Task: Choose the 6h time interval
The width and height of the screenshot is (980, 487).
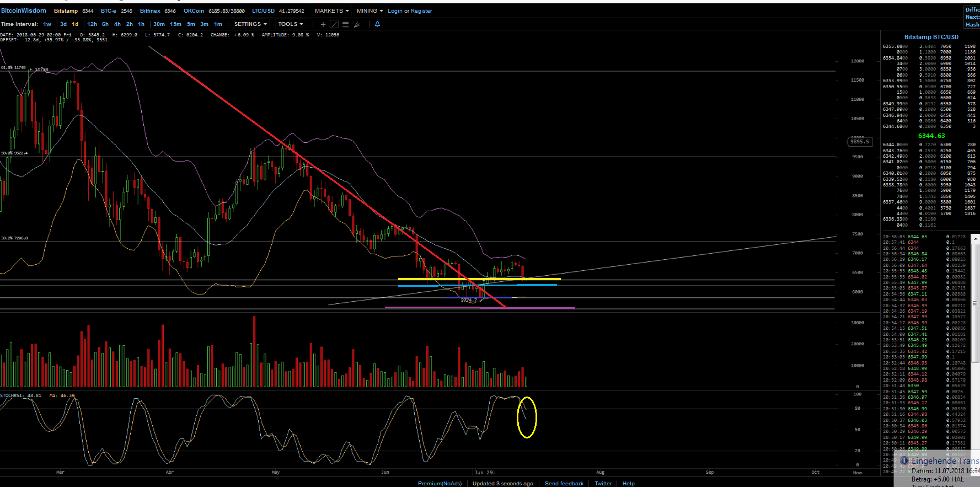Action: 105,24
